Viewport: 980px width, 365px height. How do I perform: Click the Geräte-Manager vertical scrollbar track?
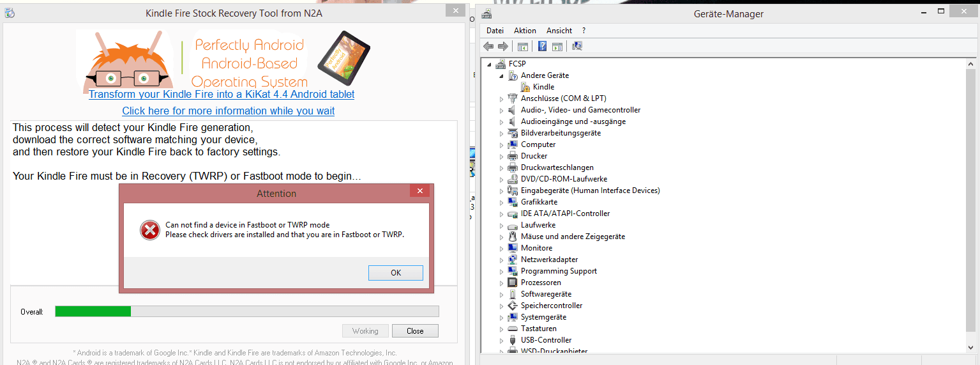point(972,205)
